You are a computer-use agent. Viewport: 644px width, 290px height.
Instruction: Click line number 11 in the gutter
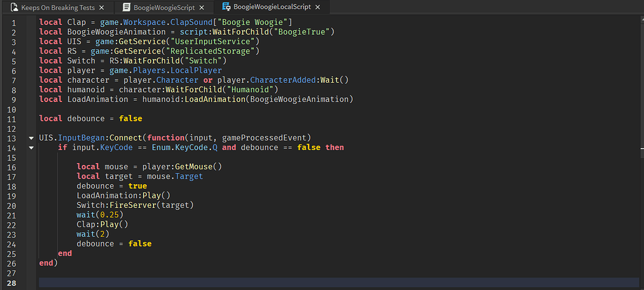click(x=11, y=119)
